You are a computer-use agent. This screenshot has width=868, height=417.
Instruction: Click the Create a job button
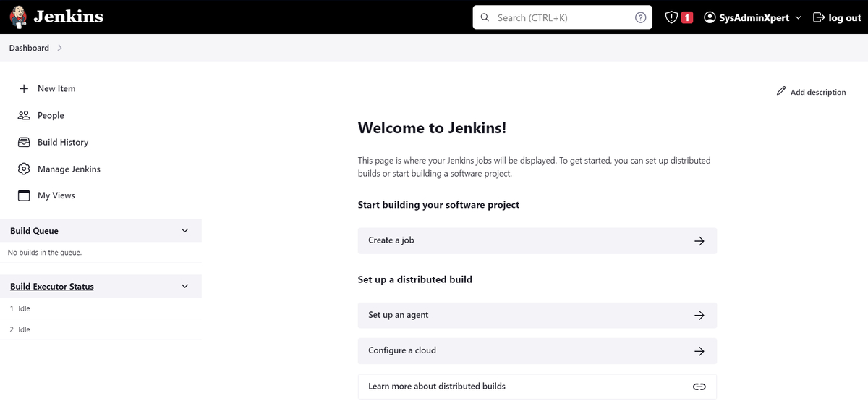point(537,240)
